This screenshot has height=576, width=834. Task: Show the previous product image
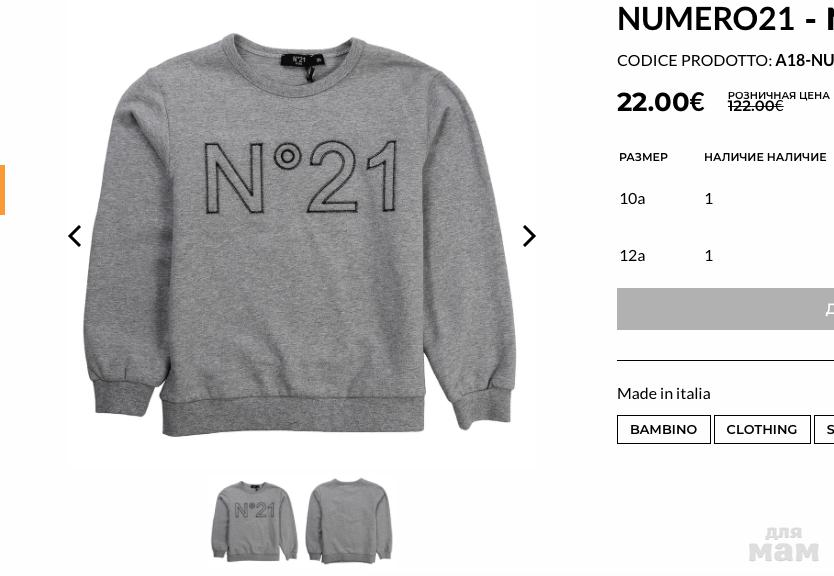point(74,236)
